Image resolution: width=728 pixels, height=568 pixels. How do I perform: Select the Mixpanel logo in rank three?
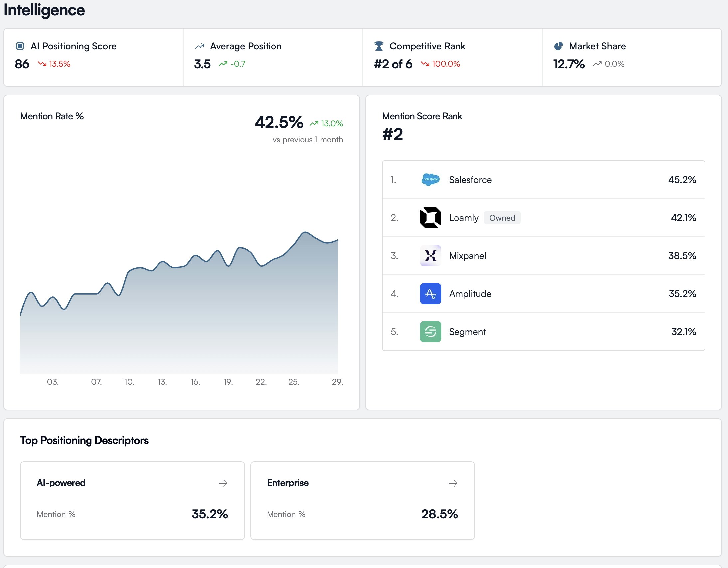pos(430,256)
